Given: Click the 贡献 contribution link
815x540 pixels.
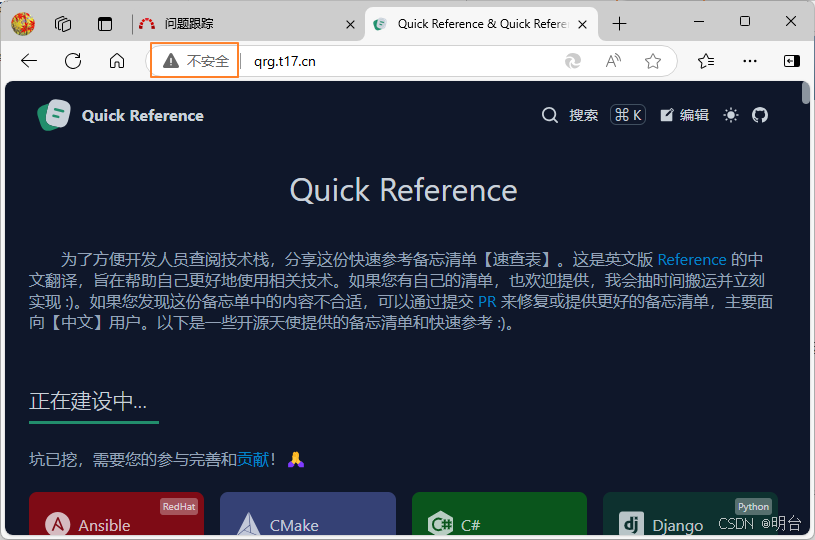Looking at the screenshot, I should click(x=253, y=459).
